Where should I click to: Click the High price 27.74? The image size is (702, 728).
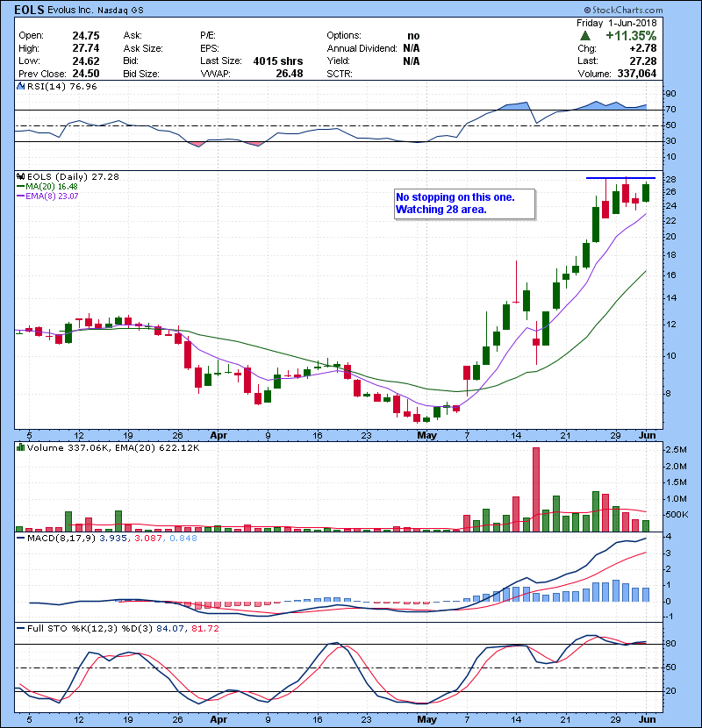pos(86,48)
